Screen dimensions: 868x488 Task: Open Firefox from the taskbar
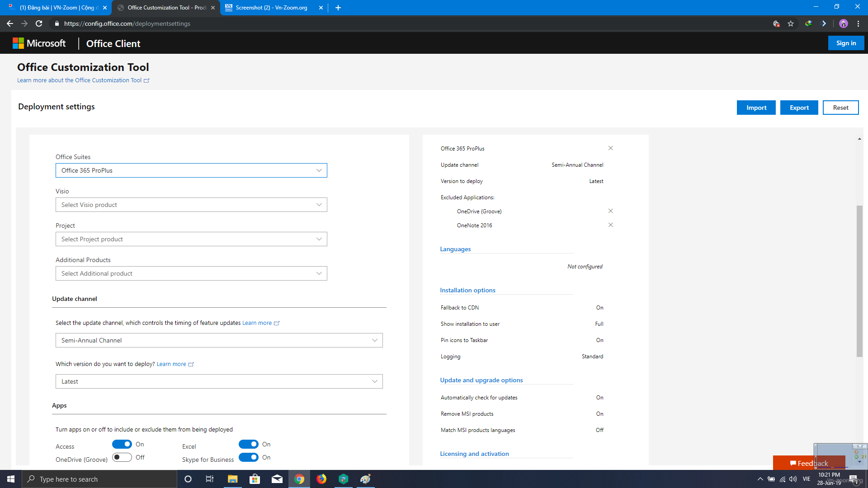[321, 479]
